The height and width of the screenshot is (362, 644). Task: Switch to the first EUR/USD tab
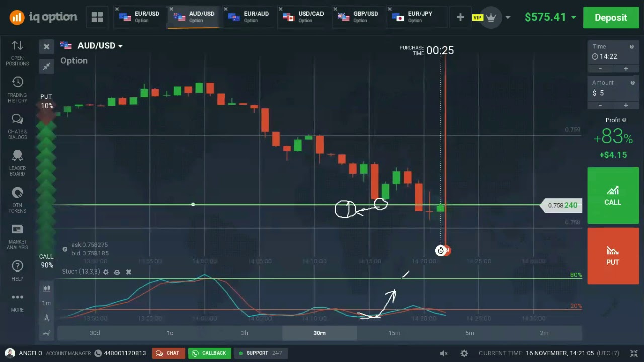pyautogui.click(x=140, y=17)
